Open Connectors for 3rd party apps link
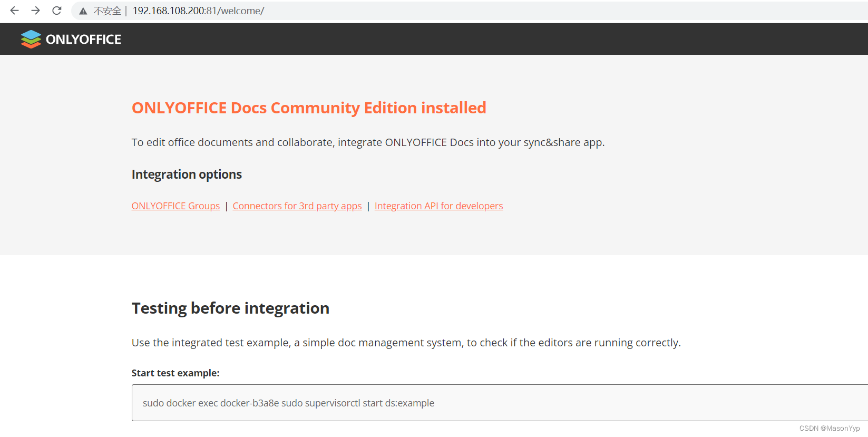Viewport: 868px width, 437px height. pos(297,206)
